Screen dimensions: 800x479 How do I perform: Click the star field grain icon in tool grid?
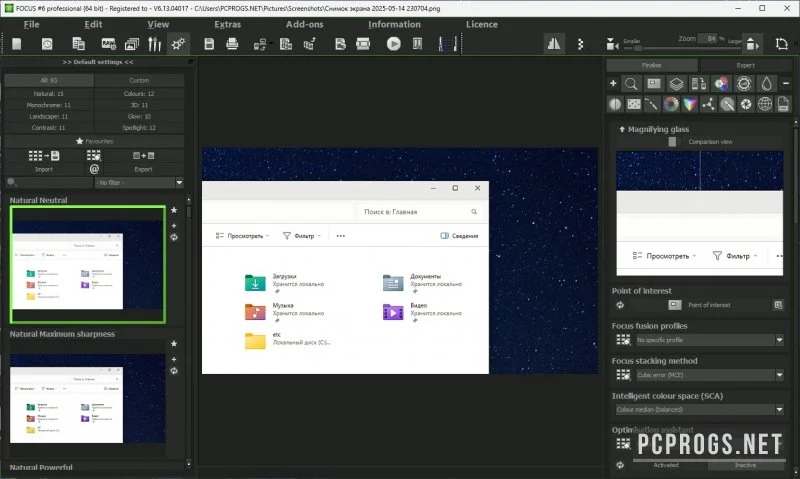tap(634, 104)
